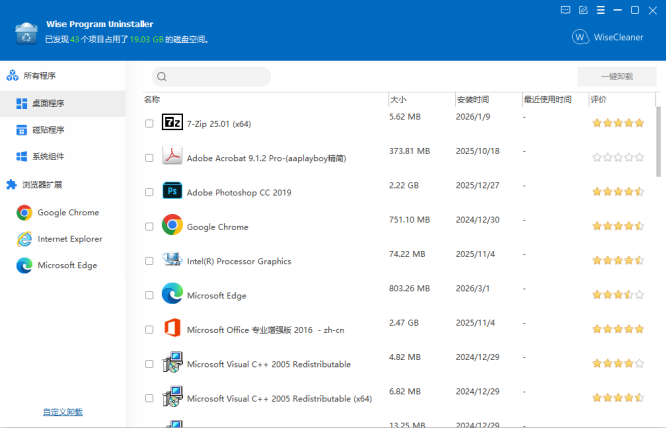
Task: Switch to 桌面程序 section
Action: click(x=63, y=103)
